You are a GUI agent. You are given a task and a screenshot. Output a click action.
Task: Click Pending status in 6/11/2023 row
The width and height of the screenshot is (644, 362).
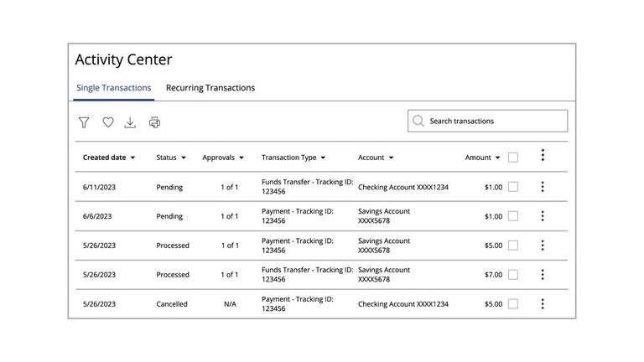(169, 187)
